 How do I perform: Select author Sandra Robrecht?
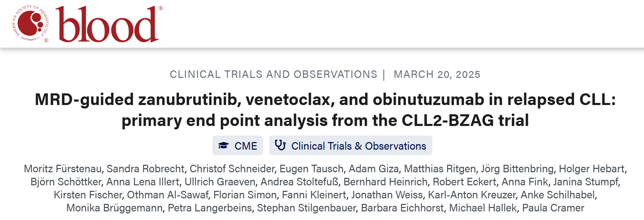[145, 169]
